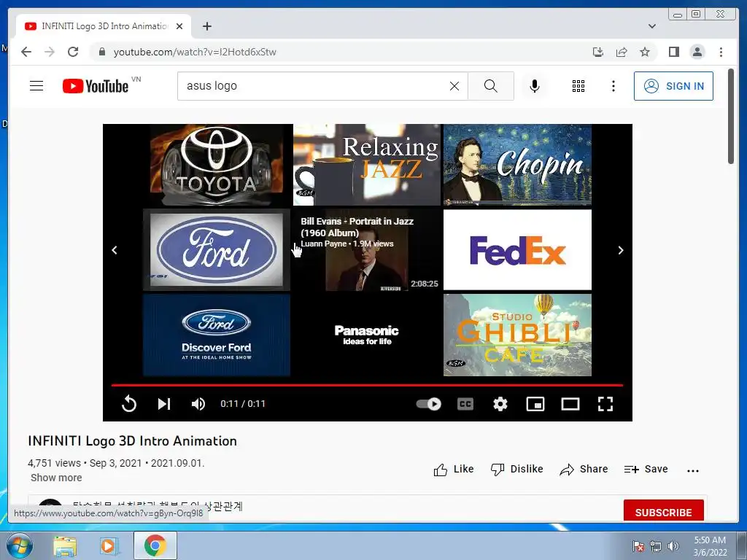Open the Discover Ford video
This screenshot has height=560, width=747.
click(217, 335)
